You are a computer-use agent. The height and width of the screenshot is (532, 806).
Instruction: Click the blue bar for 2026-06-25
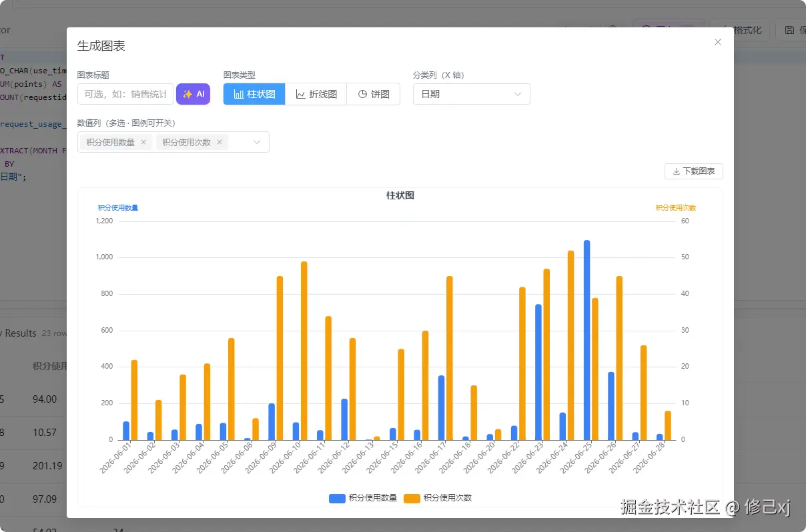587,340
